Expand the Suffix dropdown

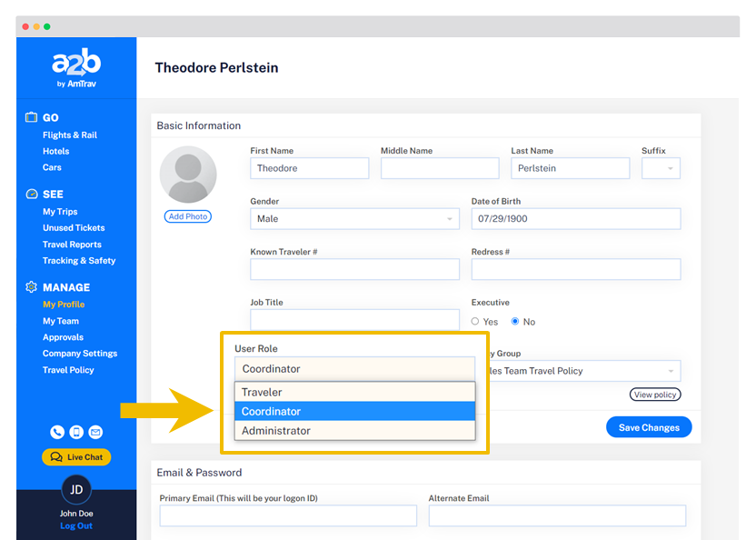pyautogui.click(x=661, y=168)
